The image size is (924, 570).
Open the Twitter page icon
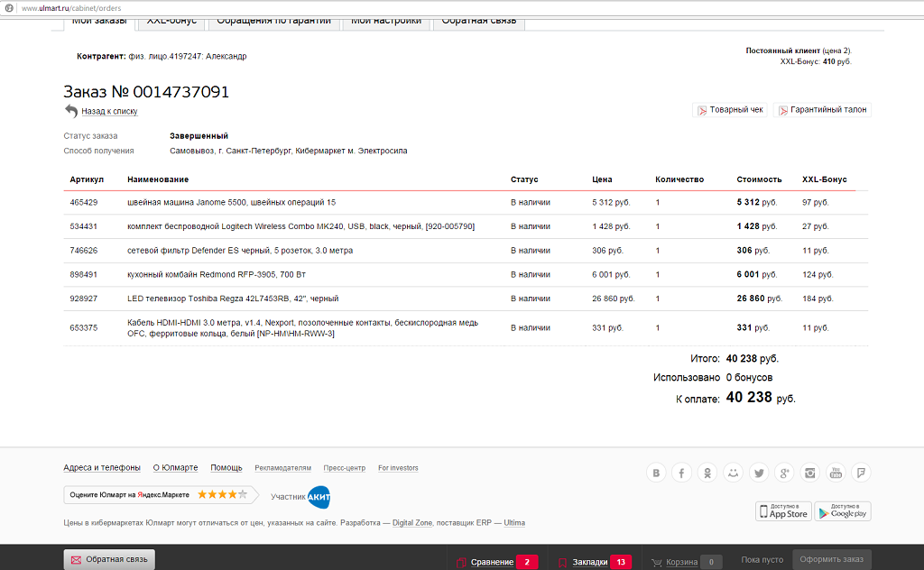759,473
